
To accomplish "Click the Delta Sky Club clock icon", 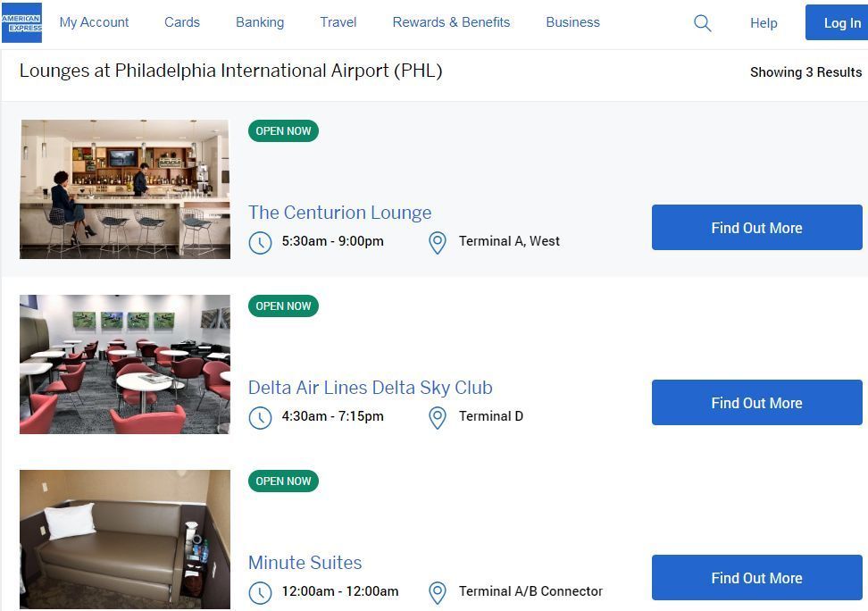I will click(x=260, y=417).
